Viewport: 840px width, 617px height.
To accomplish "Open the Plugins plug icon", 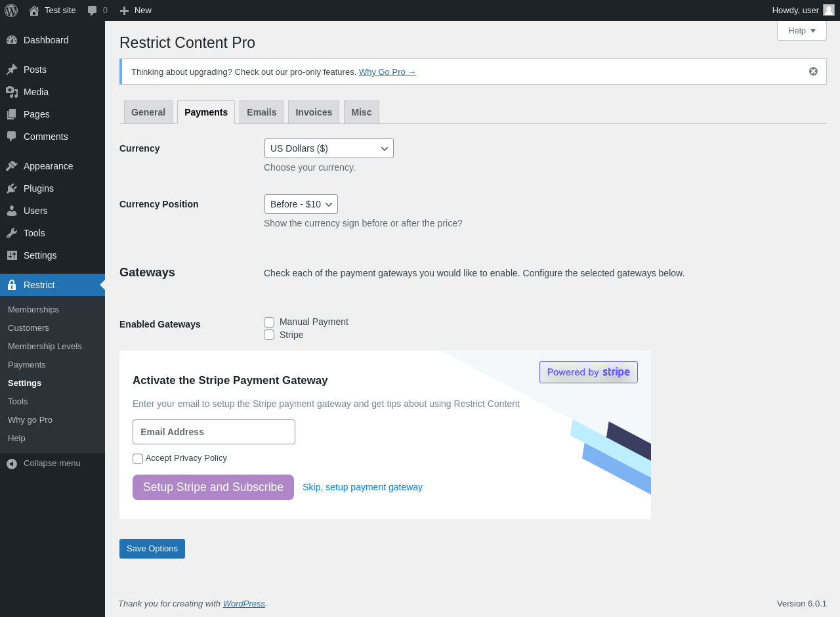I will click(x=12, y=188).
